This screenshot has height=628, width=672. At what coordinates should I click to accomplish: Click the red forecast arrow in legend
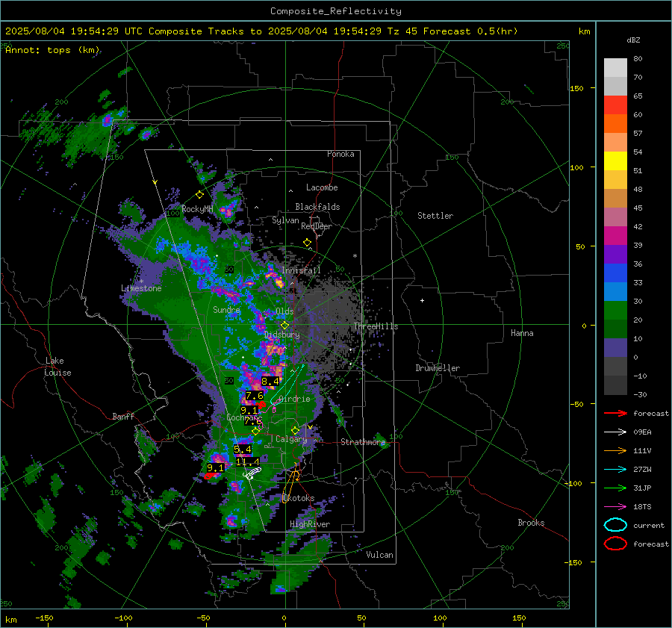coord(615,413)
